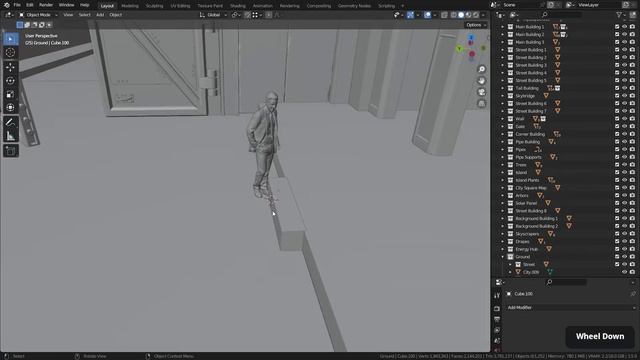Select the Add Cube tool
This screenshot has width=640, height=360.
[x=11, y=151]
